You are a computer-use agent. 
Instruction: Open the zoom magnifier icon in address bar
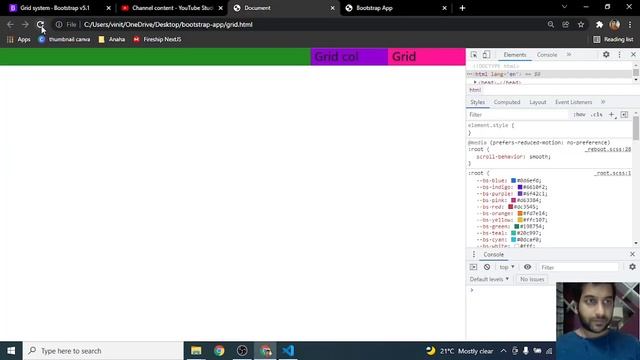tap(551, 24)
